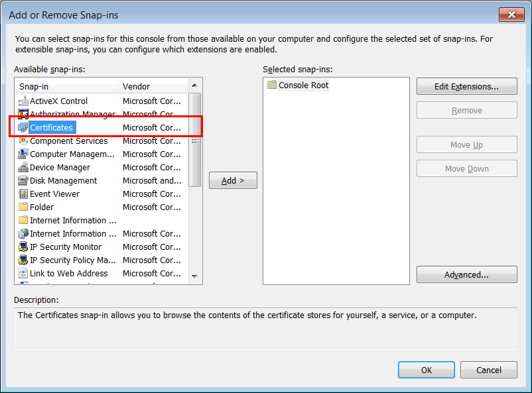The height and width of the screenshot is (393, 532).
Task: Open Edit Extensions dialog
Action: coord(466,86)
